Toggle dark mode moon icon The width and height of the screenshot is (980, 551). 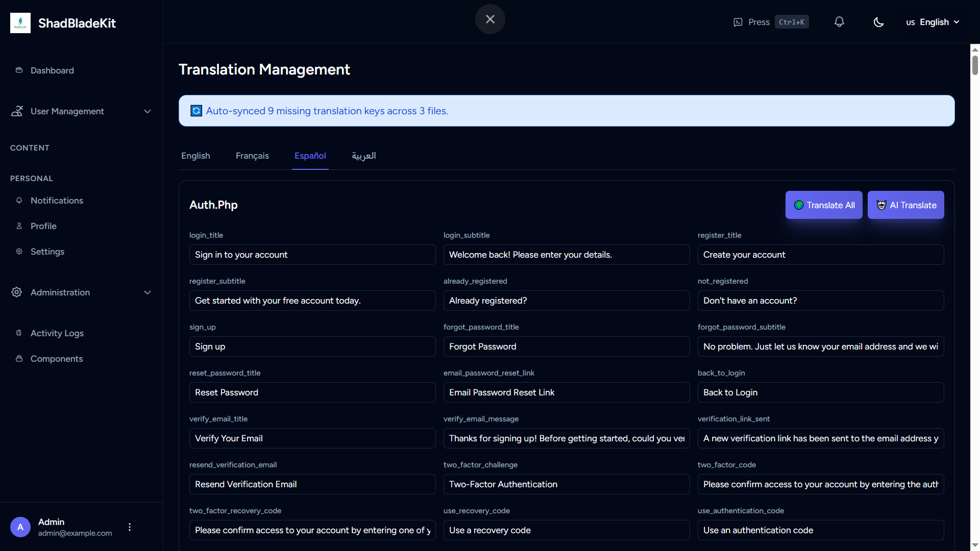click(878, 22)
